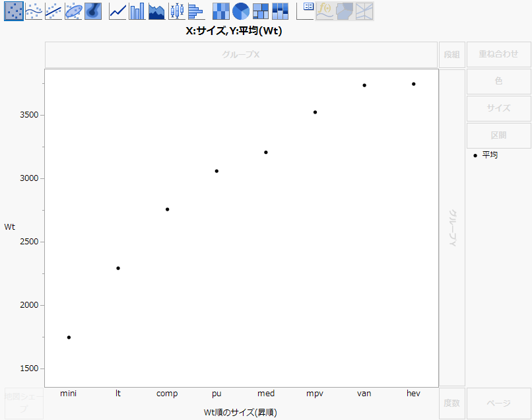Select the Caption Box icon
Viewport: 532px width, 420px height.
coord(305,11)
